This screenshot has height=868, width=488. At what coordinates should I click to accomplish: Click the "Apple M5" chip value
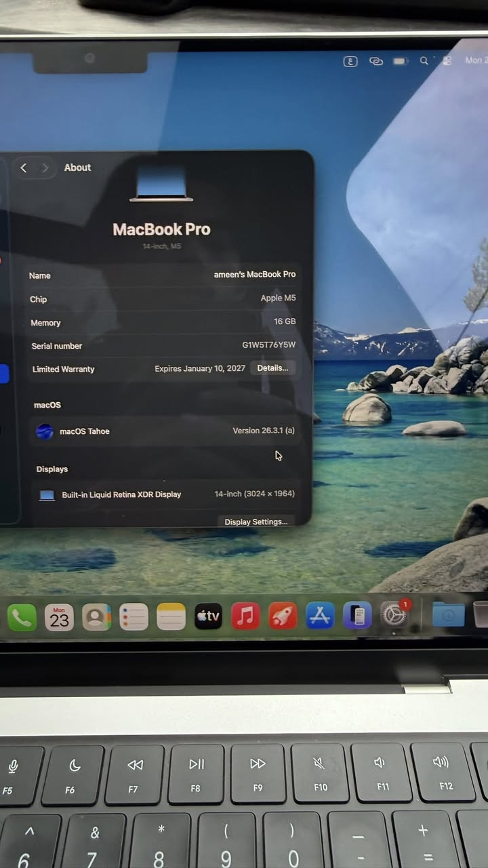point(278,298)
